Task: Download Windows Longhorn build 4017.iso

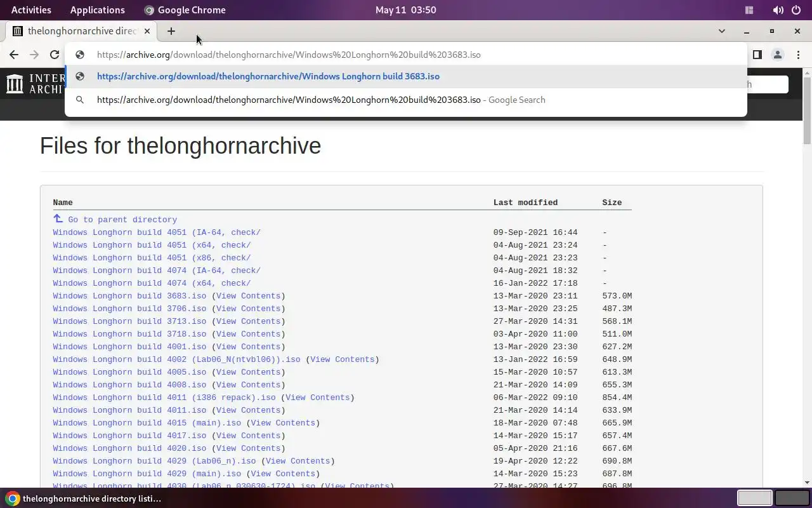Action: coord(129,436)
